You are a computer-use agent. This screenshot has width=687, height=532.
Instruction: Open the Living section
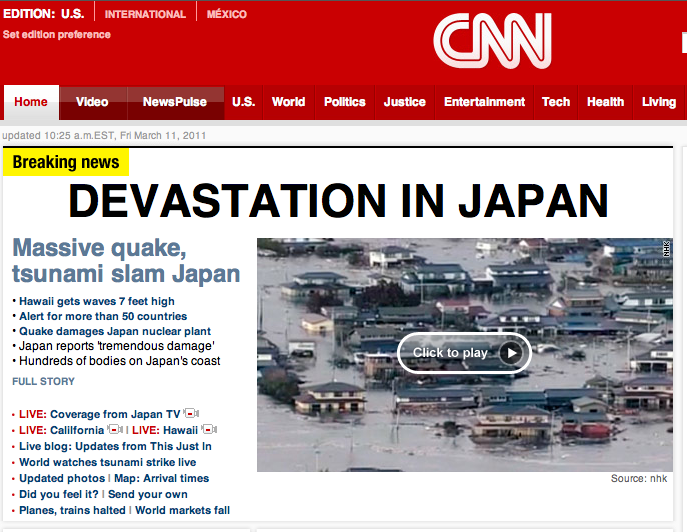coord(659,102)
